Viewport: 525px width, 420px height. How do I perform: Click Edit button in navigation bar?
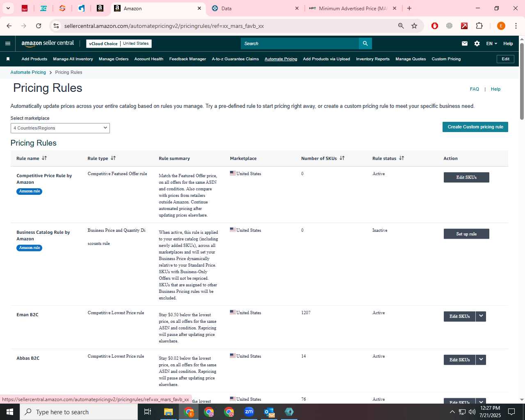(x=505, y=59)
